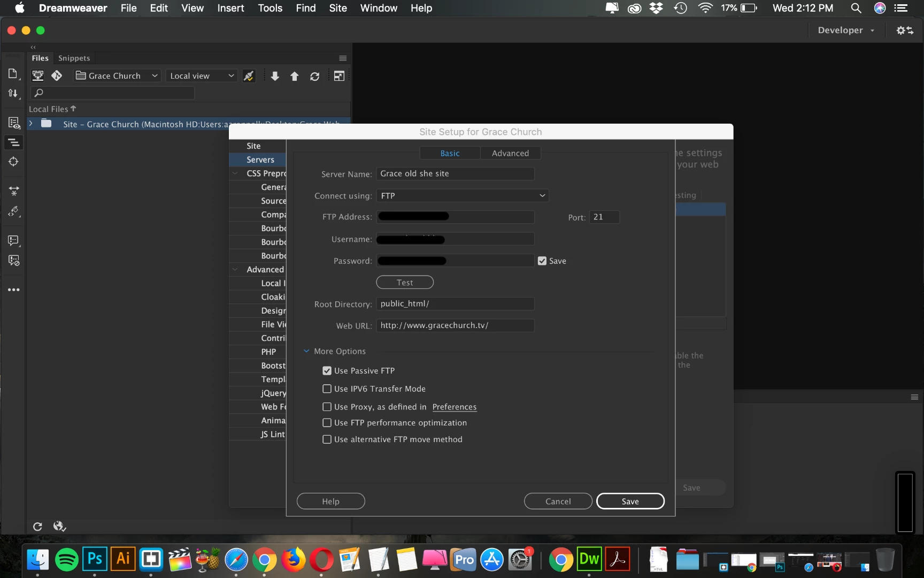Open Illustrator from the dock
This screenshot has width=924, height=578.
123,560
